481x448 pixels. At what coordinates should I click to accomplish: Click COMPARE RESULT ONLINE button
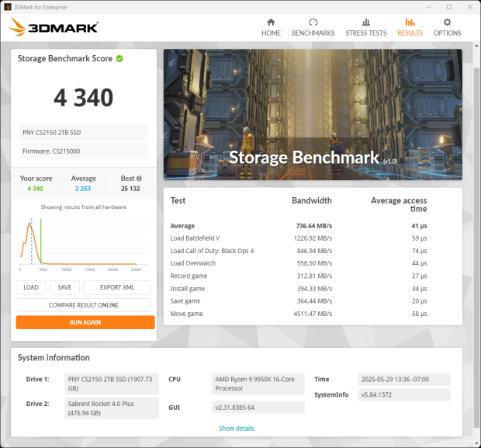83,305
